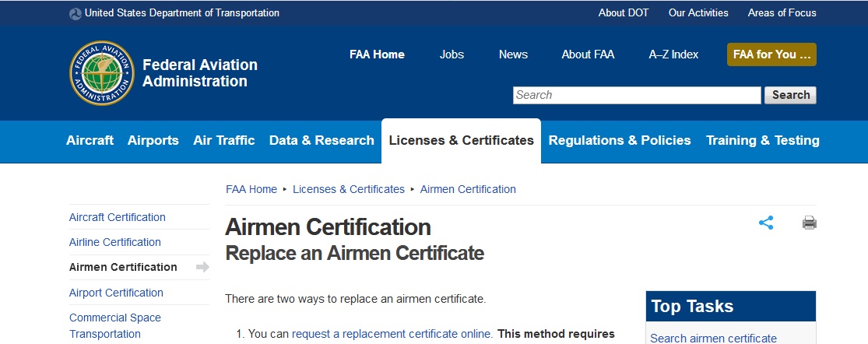868x344 pixels.
Task: Click the Search button
Action: [x=791, y=95]
